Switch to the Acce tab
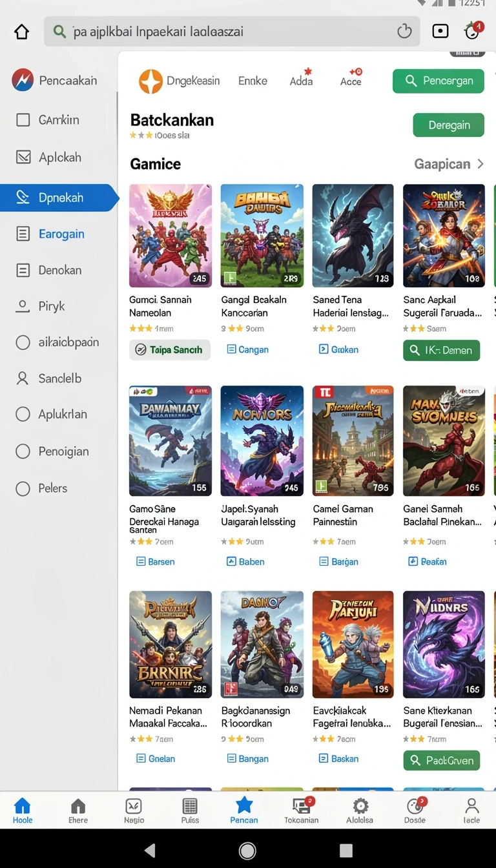This screenshot has height=868, width=496. [x=351, y=77]
